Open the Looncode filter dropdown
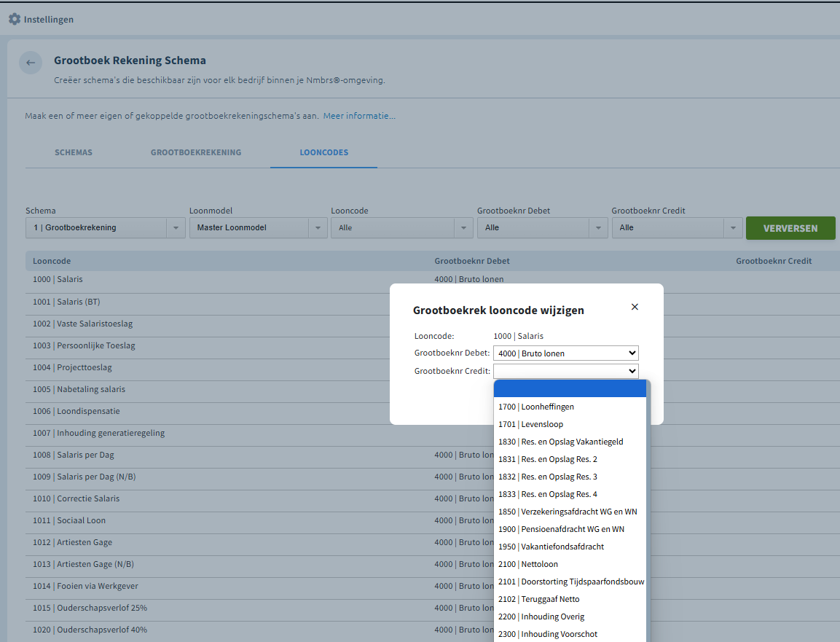This screenshot has width=840, height=642. (x=401, y=228)
